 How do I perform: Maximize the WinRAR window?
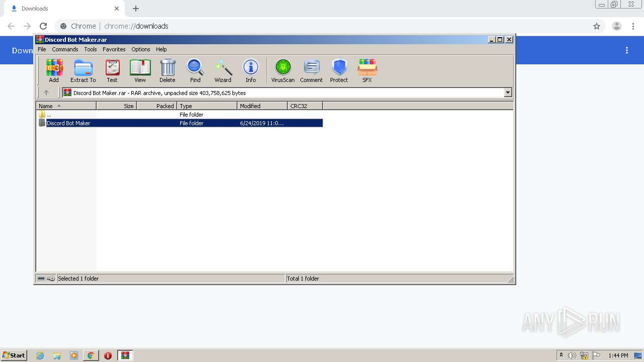[x=500, y=40]
